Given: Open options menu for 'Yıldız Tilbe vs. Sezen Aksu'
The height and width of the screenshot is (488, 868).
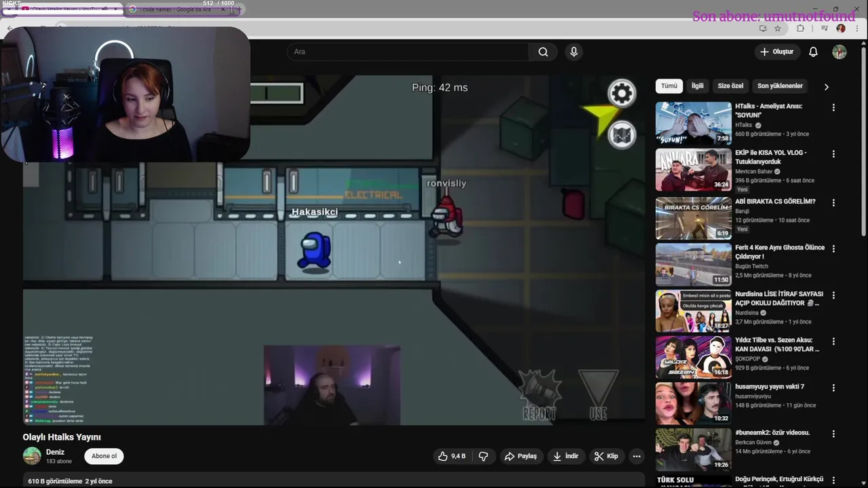Looking at the screenshot, I should point(833,342).
